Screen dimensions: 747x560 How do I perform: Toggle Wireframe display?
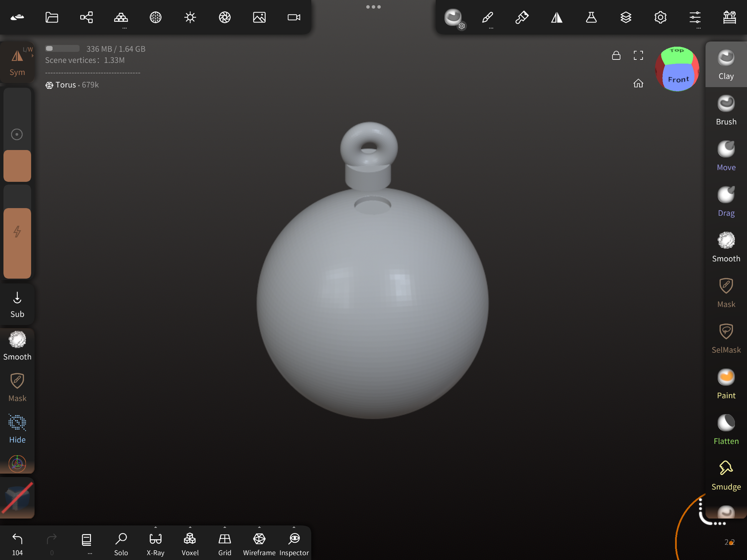259,544
